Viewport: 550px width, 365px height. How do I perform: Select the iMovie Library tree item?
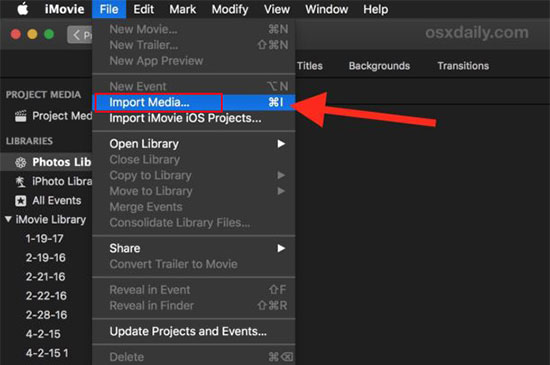pyautogui.click(x=51, y=219)
